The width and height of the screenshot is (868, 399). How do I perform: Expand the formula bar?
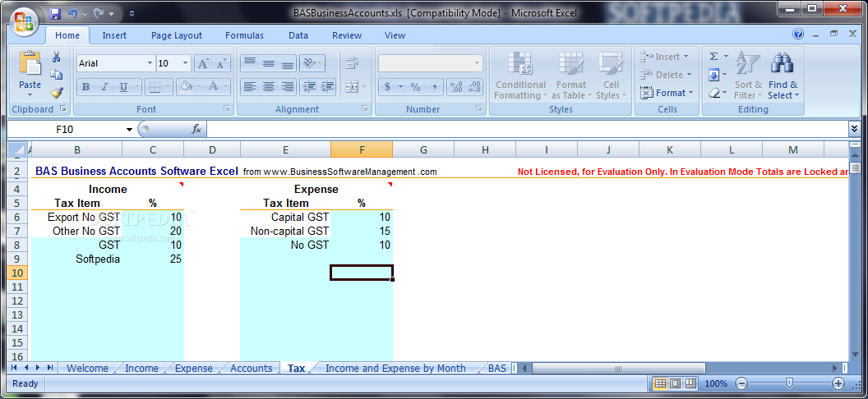(854, 129)
